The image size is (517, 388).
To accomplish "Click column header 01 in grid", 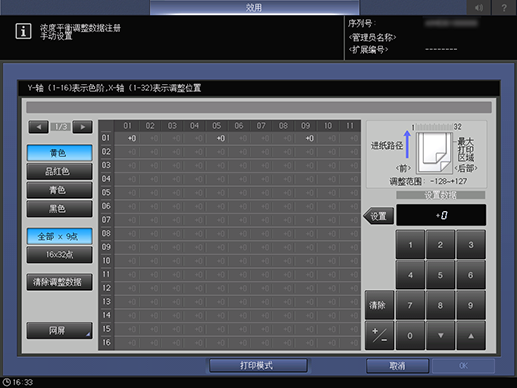I will (x=128, y=126).
